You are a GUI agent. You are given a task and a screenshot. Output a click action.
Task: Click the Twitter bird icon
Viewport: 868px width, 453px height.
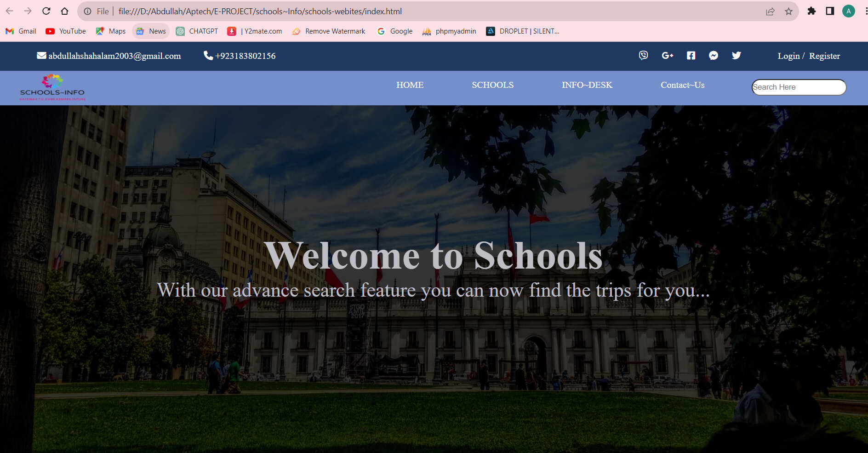pos(736,56)
